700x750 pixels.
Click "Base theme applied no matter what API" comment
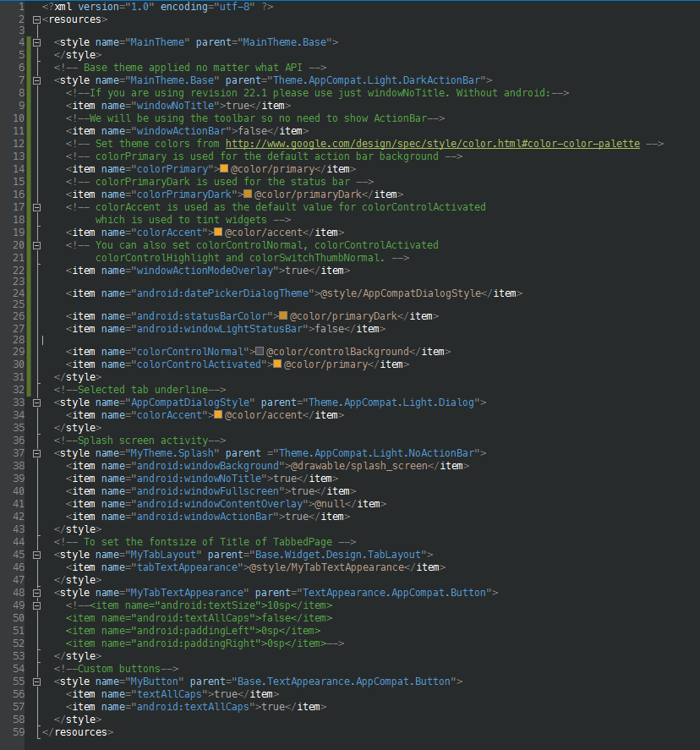tap(193, 68)
